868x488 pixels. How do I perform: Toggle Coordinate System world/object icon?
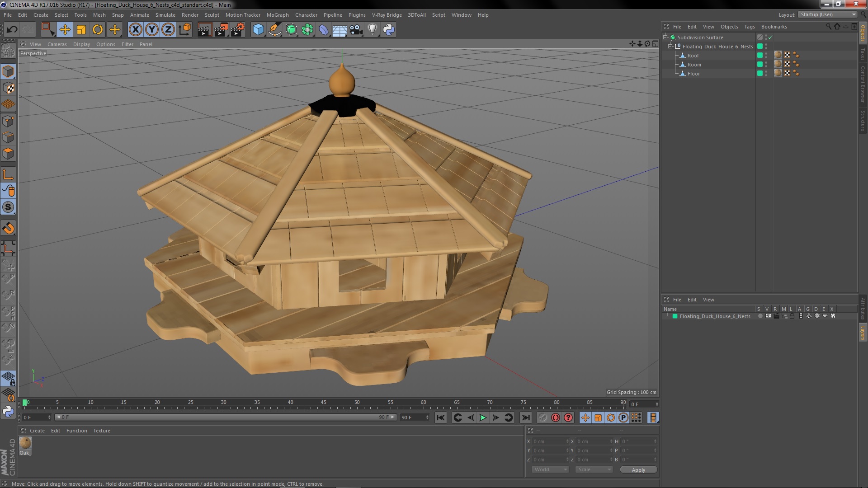click(x=184, y=30)
